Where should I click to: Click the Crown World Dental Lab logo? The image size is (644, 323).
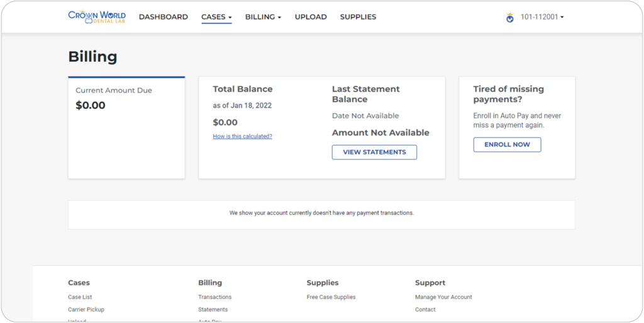[x=97, y=16]
